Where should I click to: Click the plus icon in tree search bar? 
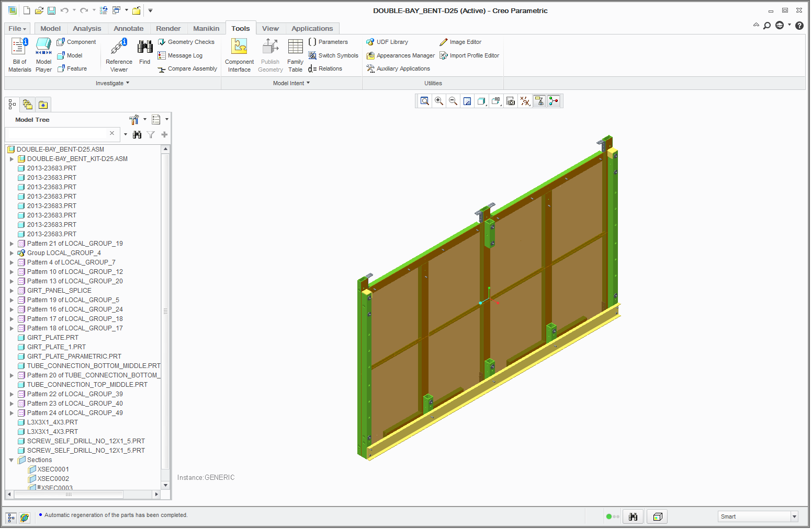164,134
